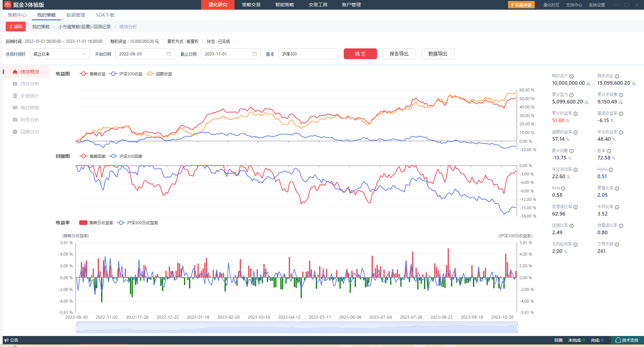Open the 数据管理 tab
This screenshot has height=347, width=644.
[76, 15]
